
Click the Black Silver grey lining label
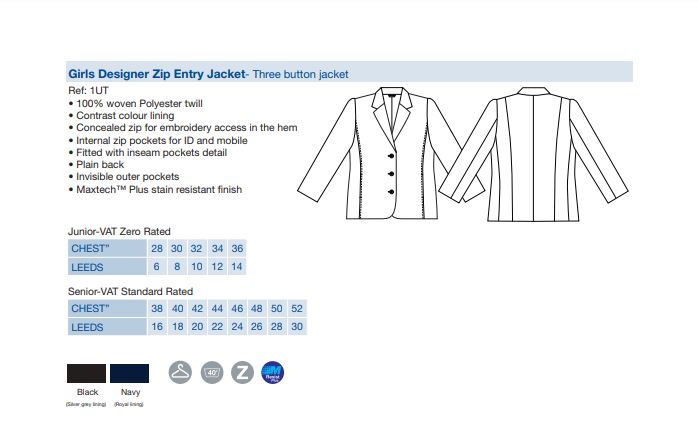86,404
